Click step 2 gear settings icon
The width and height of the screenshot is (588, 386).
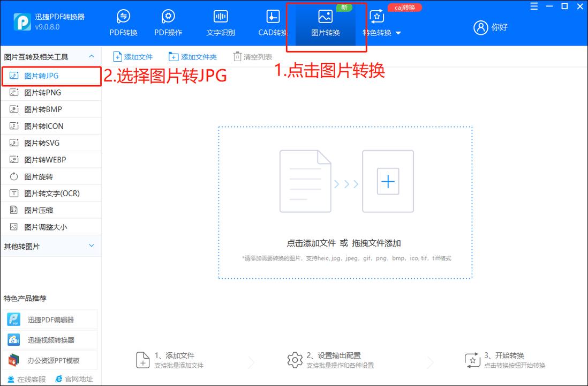pyautogui.click(x=295, y=360)
